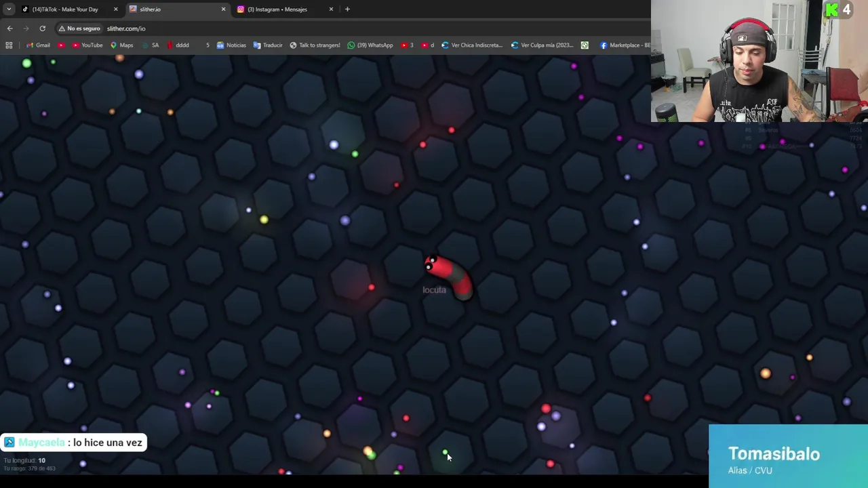This screenshot has height=488, width=868.
Task: Open the WhatsApp bookmark
Action: point(370,45)
